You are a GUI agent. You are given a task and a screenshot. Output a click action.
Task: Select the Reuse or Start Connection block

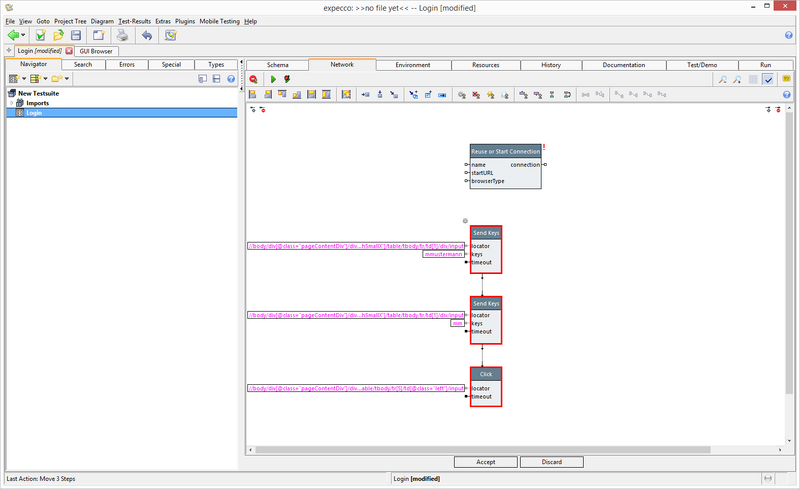[505, 151]
